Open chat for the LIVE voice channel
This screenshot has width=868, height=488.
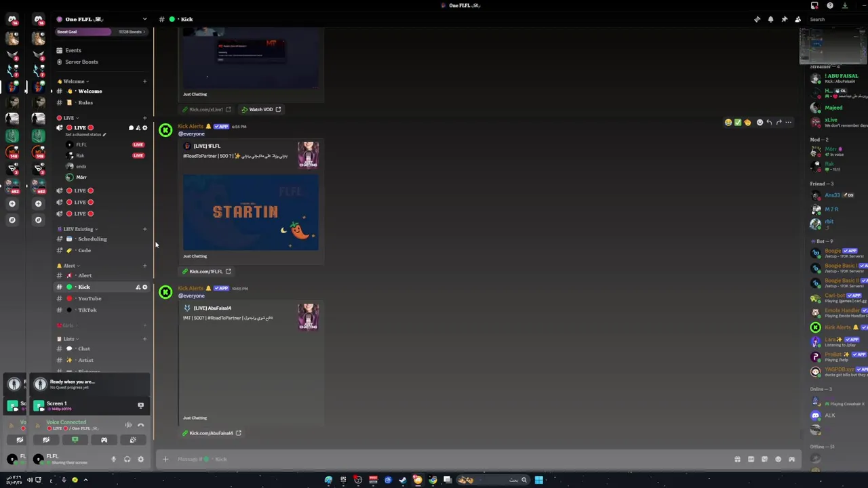tap(131, 127)
